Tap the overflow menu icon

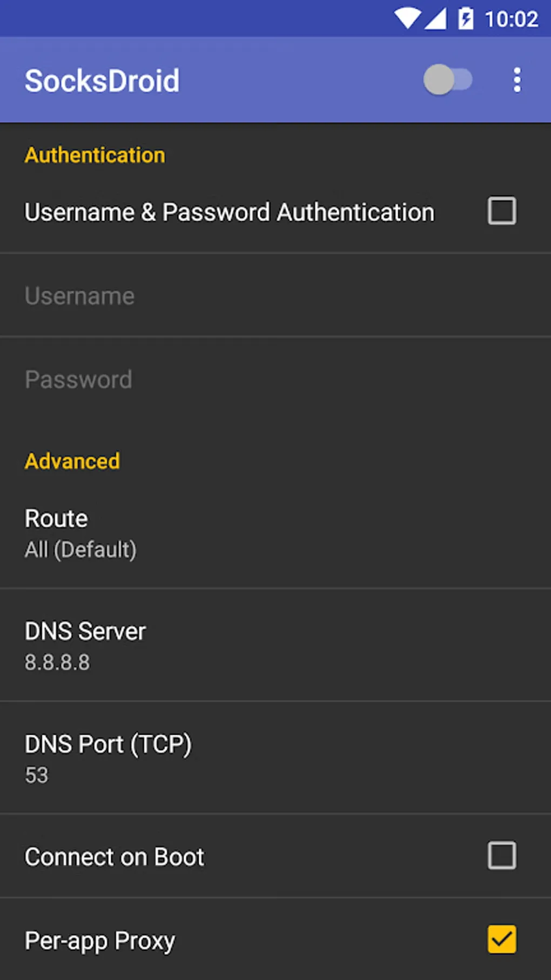pos(517,79)
